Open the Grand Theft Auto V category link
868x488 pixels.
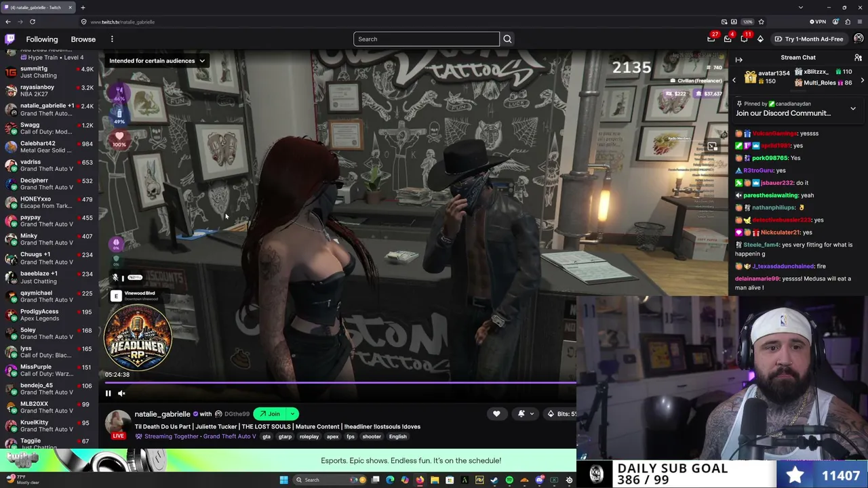click(x=230, y=436)
